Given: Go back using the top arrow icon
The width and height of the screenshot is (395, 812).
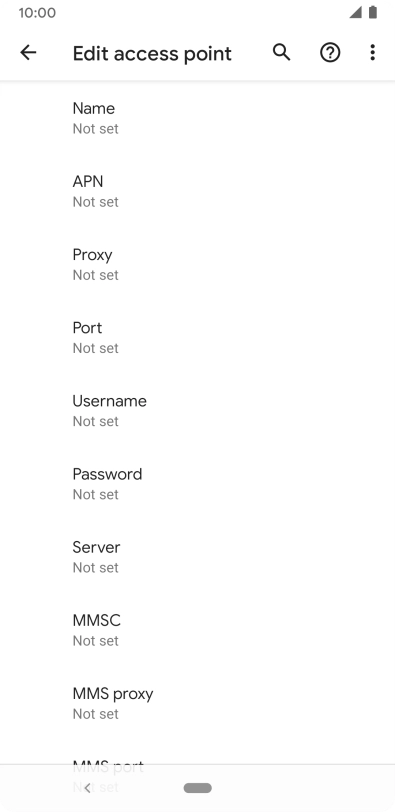Looking at the screenshot, I should click(x=28, y=52).
